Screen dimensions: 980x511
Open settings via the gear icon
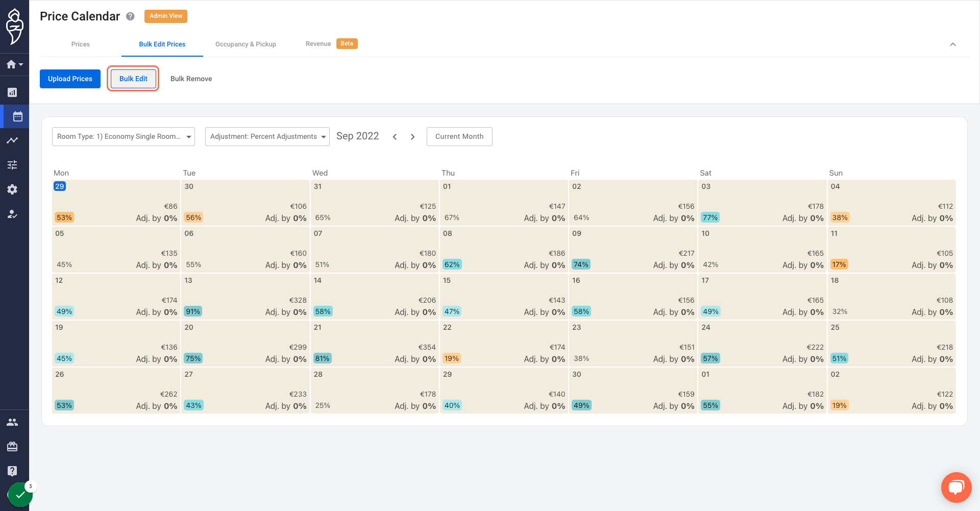[x=12, y=189]
